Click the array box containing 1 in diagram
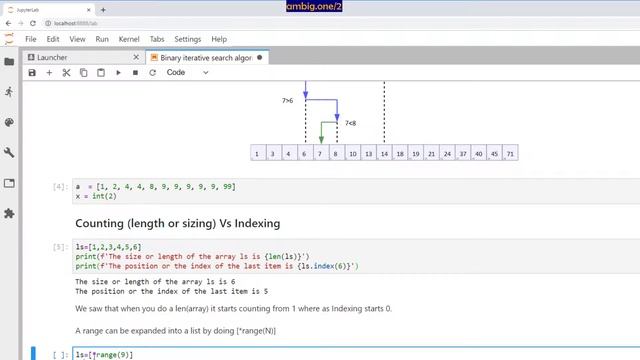Viewport: 640px width, 360px height. click(257, 153)
